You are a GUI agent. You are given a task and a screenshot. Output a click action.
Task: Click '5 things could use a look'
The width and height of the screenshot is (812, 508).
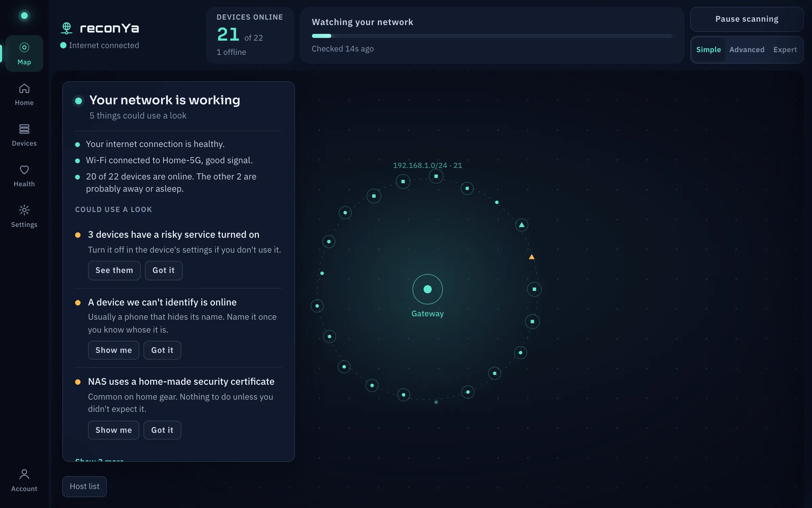138,116
